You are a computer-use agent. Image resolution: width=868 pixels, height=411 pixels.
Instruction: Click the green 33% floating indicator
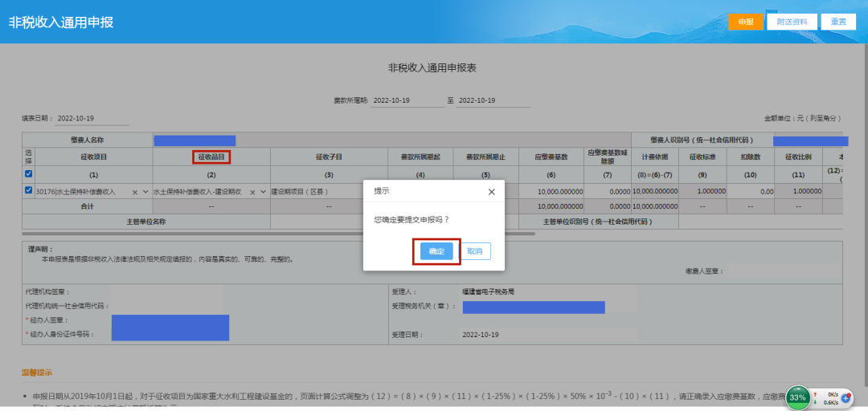(797, 397)
